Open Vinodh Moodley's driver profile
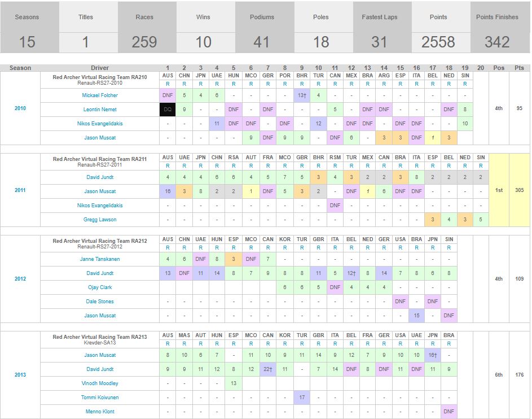This screenshot has height=419, width=532. 100,383
